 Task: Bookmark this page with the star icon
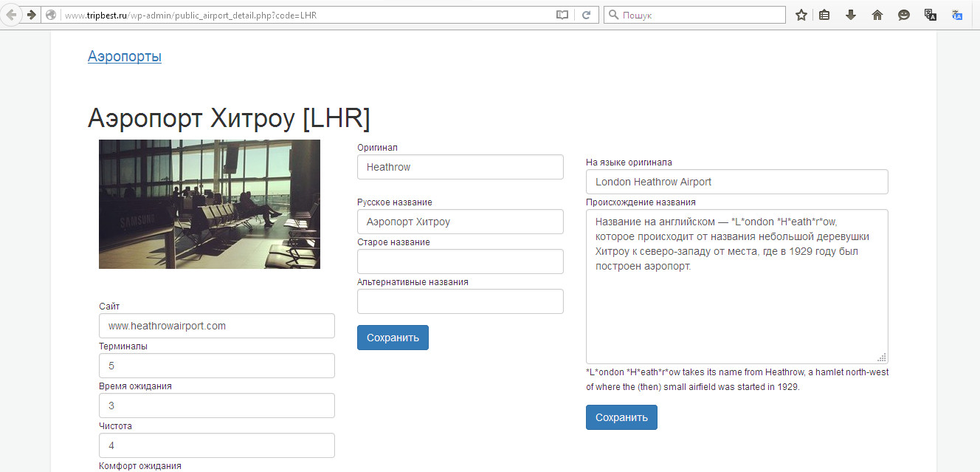(801, 15)
